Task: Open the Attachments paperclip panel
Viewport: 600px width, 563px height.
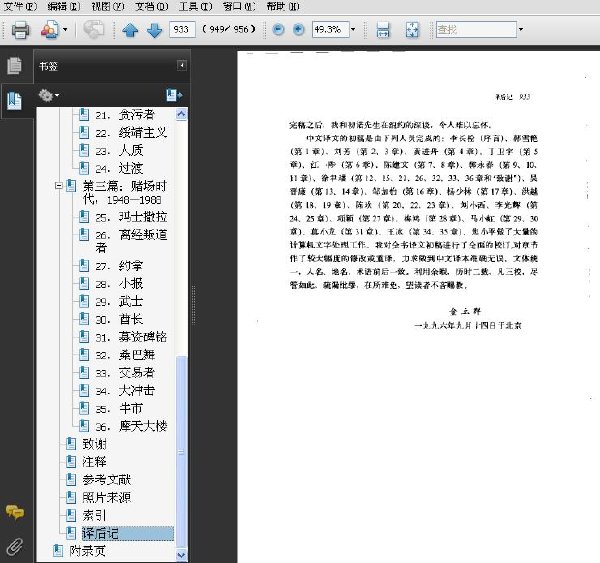Action: 15,547
